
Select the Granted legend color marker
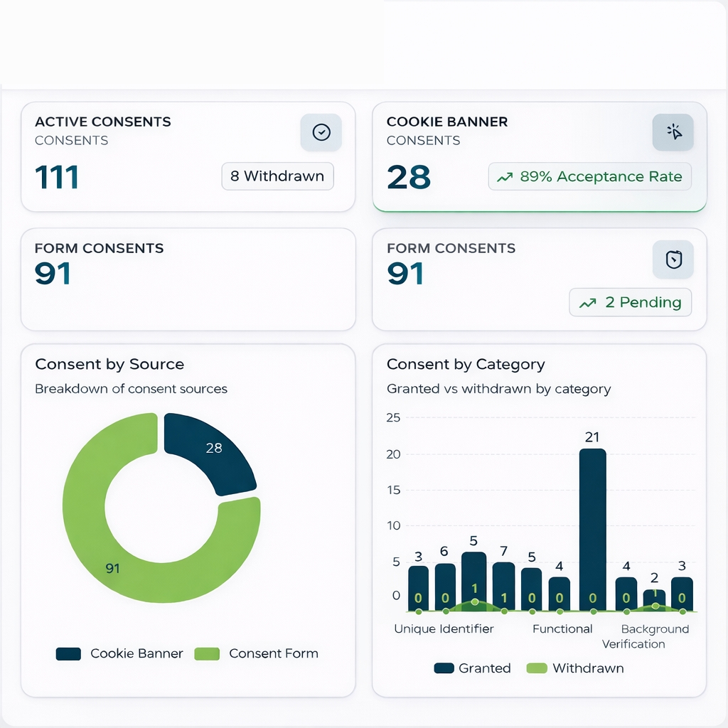point(444,668)
